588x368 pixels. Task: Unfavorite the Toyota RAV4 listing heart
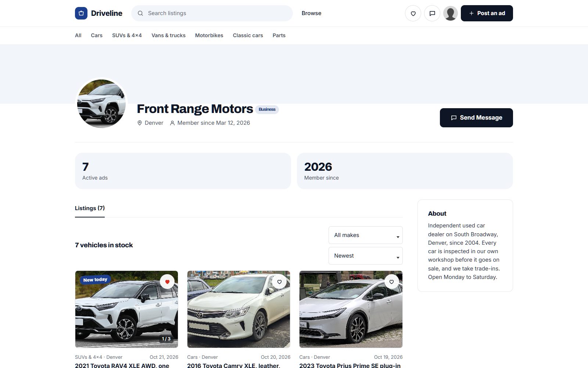167,282
